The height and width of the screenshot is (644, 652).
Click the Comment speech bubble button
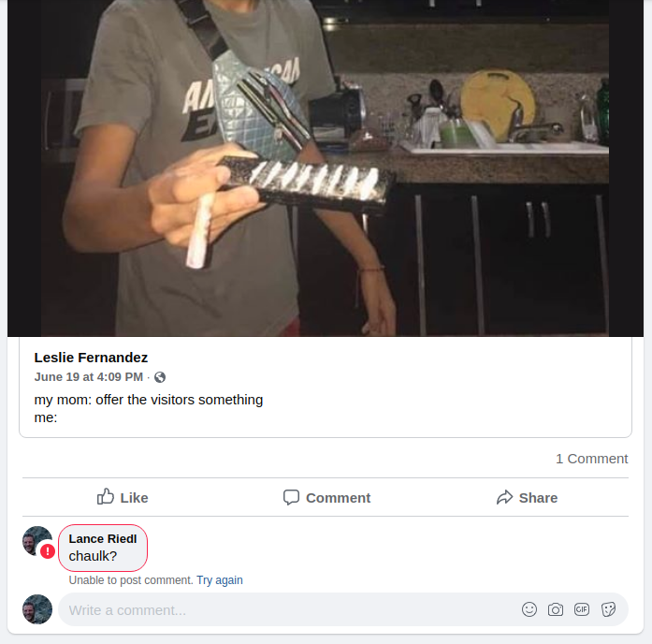(x=326, y=497)
